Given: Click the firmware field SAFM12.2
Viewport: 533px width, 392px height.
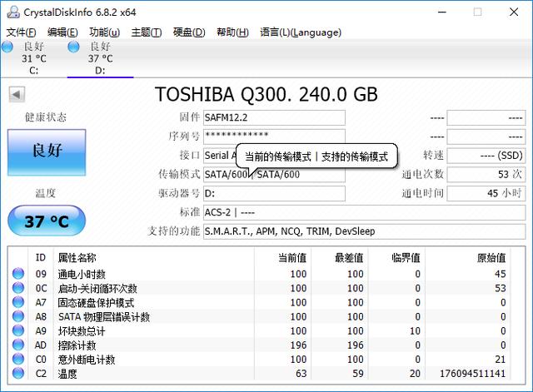Looking at the screenshot, I should (x=274, y=117).
